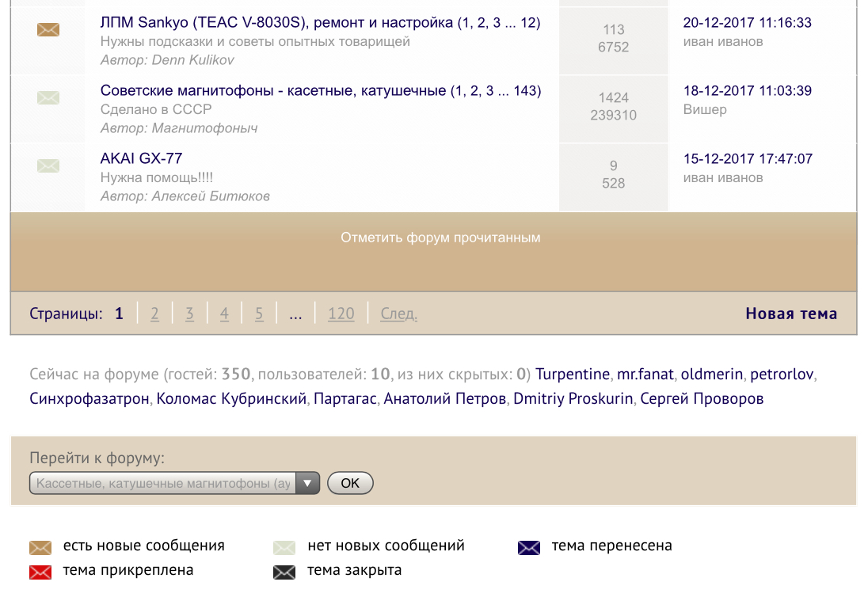Click 'Отметить форум прочитанным' bar
The height and width of the screenshot is (597, 868).
coord(440,238)
